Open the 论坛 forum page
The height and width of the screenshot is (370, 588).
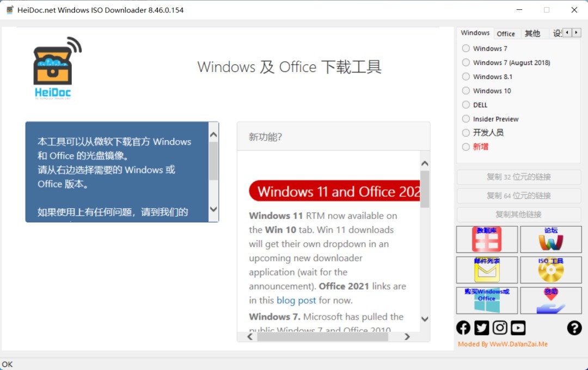point(550,239)
